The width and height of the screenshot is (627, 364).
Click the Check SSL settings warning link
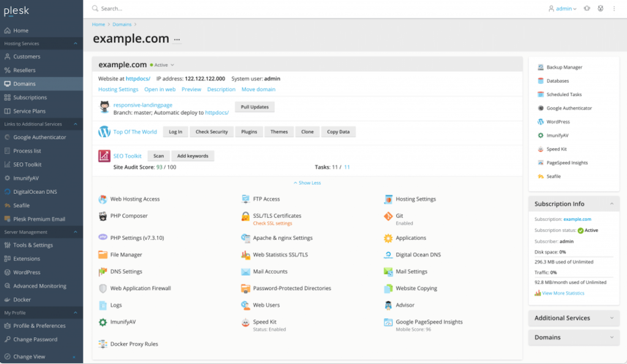coord(272,223)
